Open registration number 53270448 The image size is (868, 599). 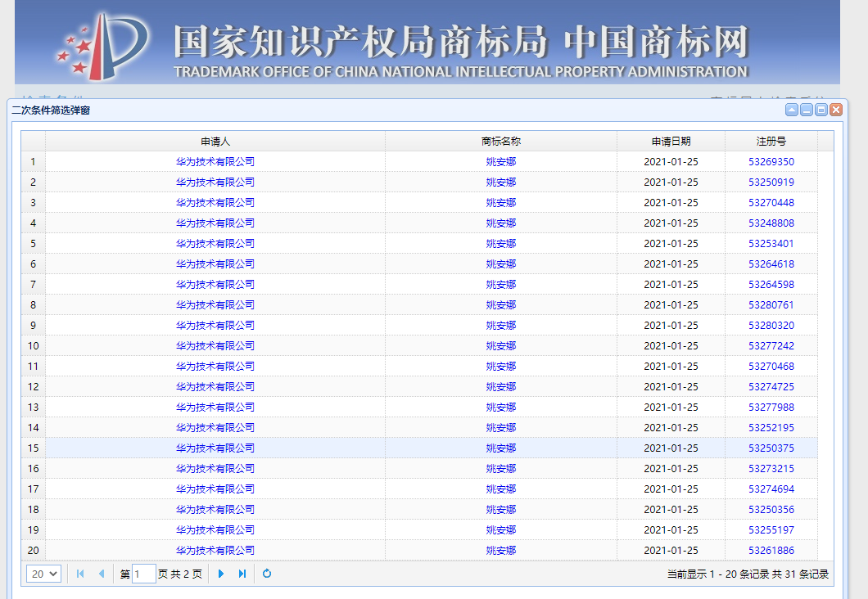(771, 202)
